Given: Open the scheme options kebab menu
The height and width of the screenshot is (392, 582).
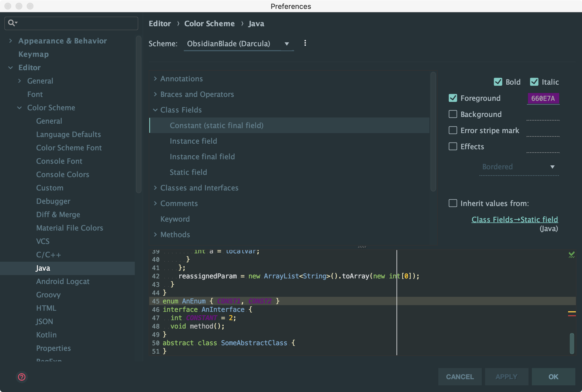Looking at the screenshot, I should tap(305, 43).
